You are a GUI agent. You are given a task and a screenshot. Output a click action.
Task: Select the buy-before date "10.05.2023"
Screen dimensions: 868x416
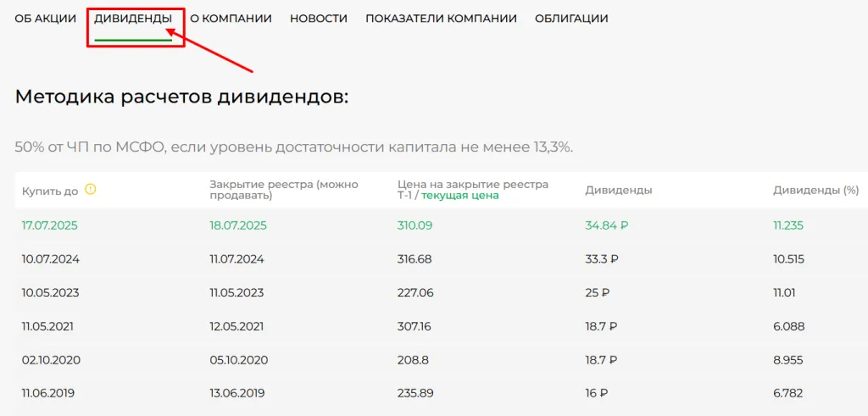pyautogui.click(x=51, y=293)
